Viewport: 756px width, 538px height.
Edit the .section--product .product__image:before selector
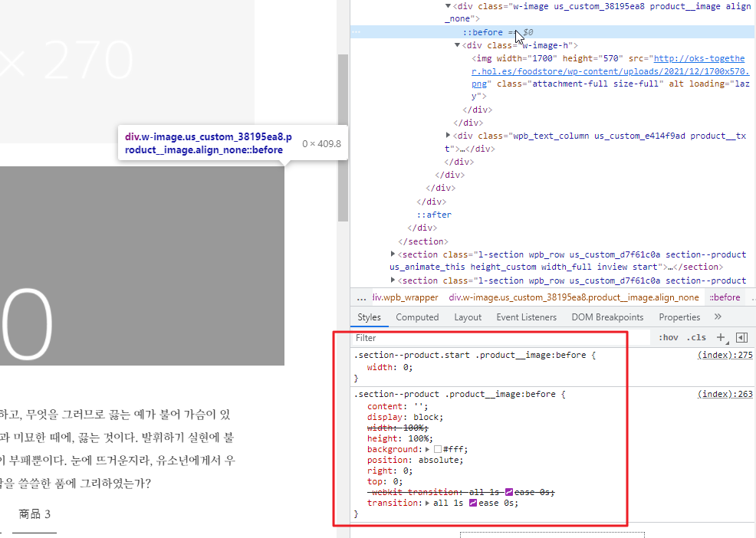[455, 394]
